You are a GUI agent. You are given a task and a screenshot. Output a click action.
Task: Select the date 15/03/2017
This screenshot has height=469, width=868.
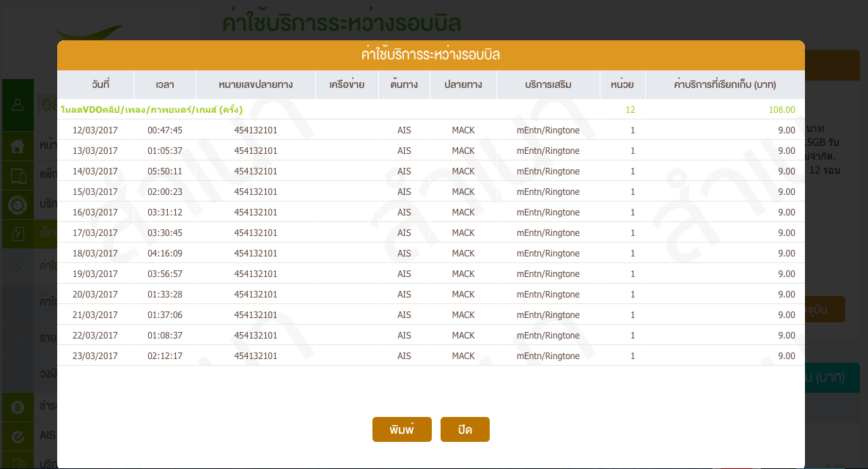coord(95,191)
